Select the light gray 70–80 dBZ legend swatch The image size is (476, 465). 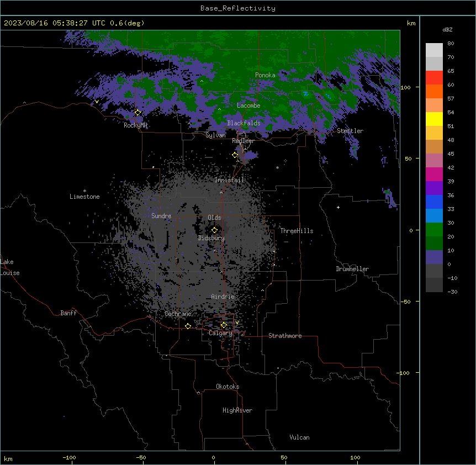click(434, 50)
